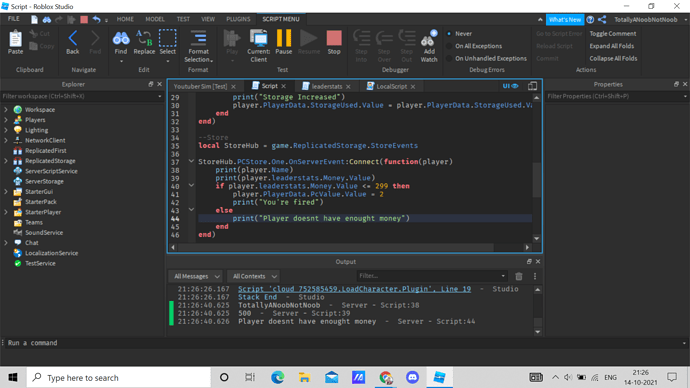This screenshot has width=690, height=388.
Task: Navigate Back in script history
Action: click(73, 43)
